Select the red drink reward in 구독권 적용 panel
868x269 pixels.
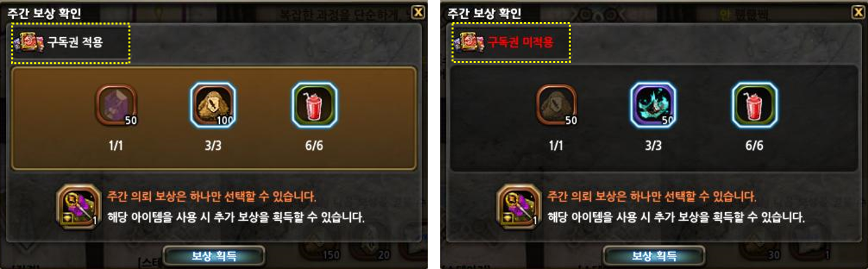(x=314, y=105)
